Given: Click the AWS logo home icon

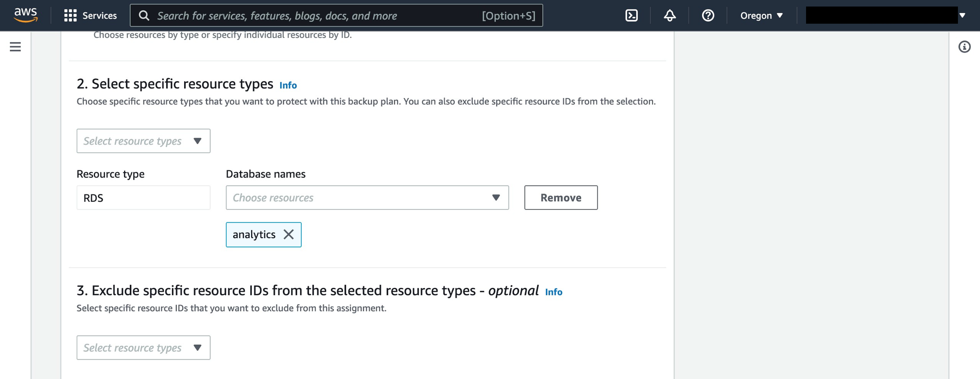Looking at the screenshot, I should click(x=26, y=15).
